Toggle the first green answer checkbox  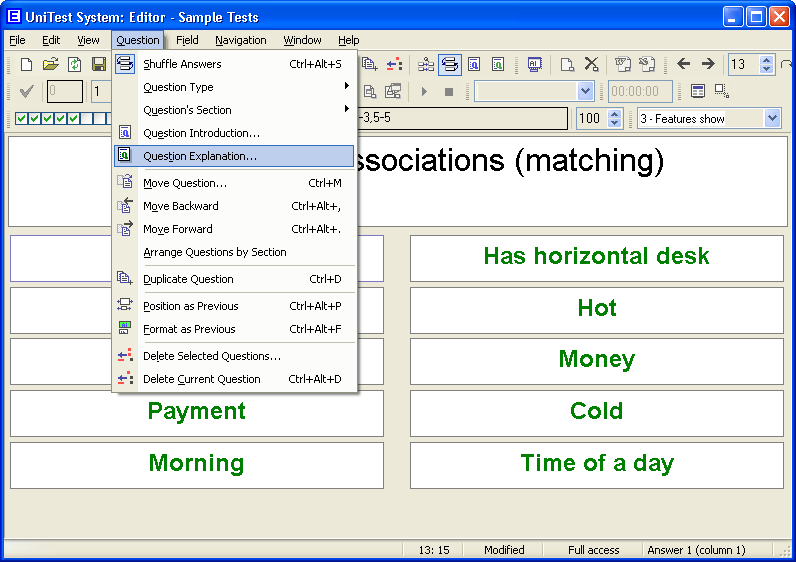tap(22, 119)
